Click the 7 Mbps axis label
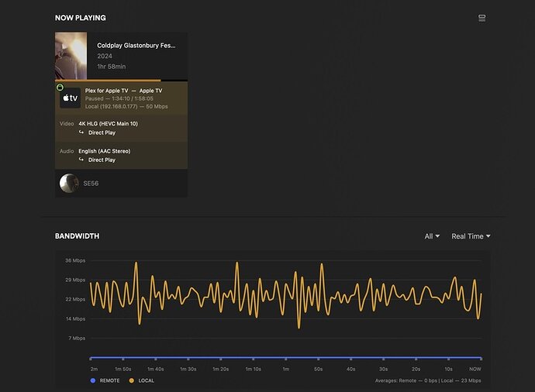 77,338
